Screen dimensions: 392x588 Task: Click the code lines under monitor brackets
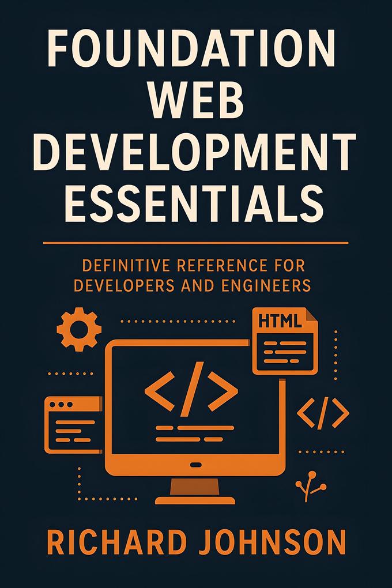[195, 434]
